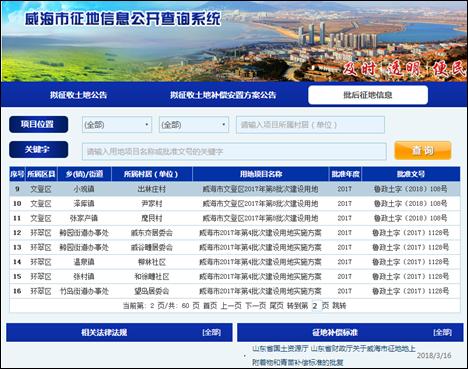468x369 pixels.
Task: Open the 山东省国土资源厅 compensation standard article
Action: (334, 355)
